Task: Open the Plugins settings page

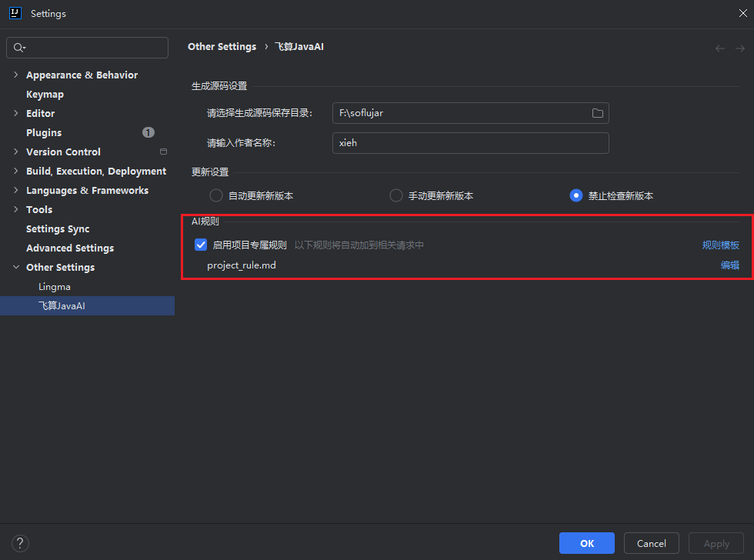Action: 44,132
